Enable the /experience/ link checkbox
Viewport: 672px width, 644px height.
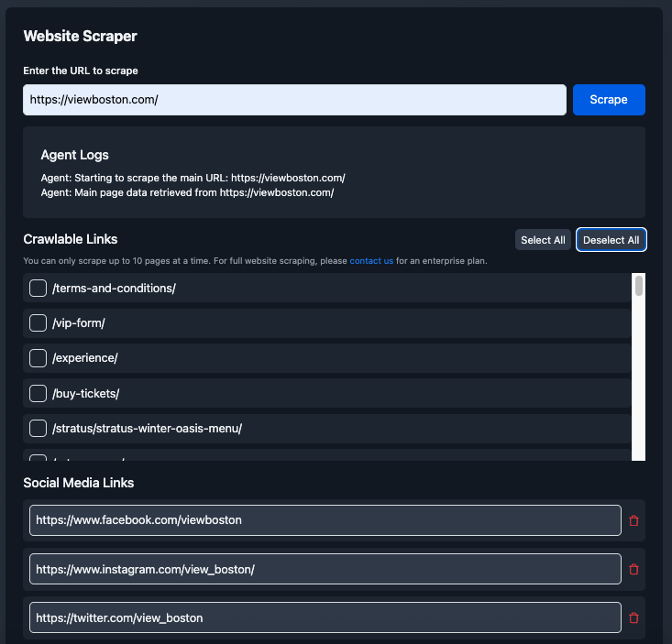click(x=38, y=358)
